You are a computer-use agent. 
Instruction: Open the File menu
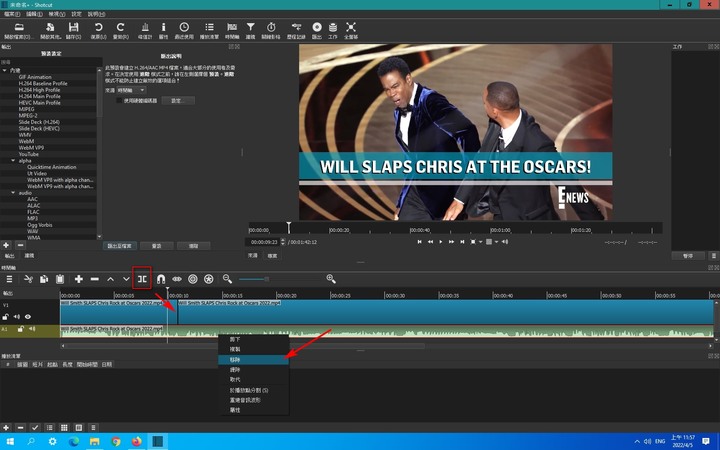click(12, 14)
